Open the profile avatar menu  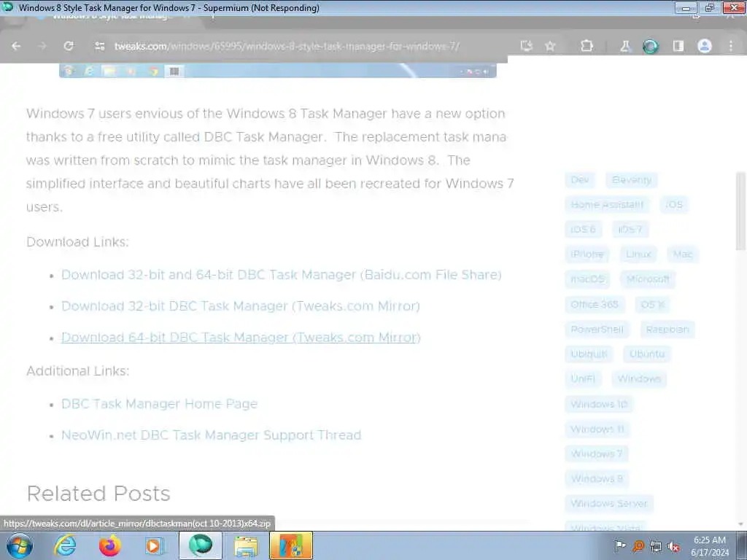[705, 46]
